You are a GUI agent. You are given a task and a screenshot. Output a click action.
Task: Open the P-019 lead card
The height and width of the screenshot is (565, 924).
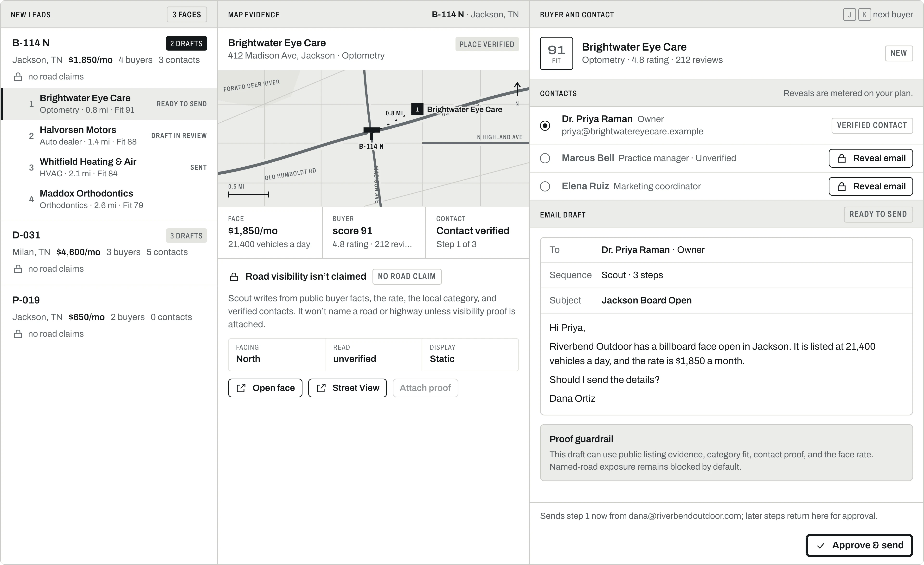click(x=109, y=318)
